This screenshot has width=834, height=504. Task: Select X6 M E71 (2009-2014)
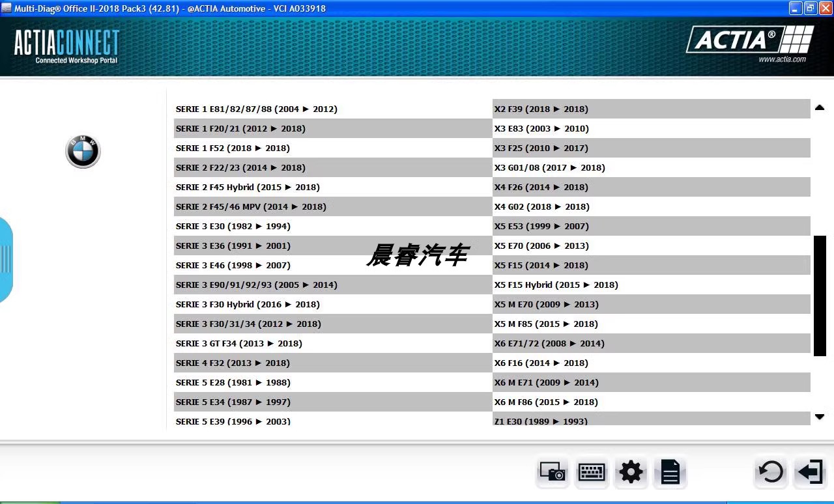pos(652,382)
